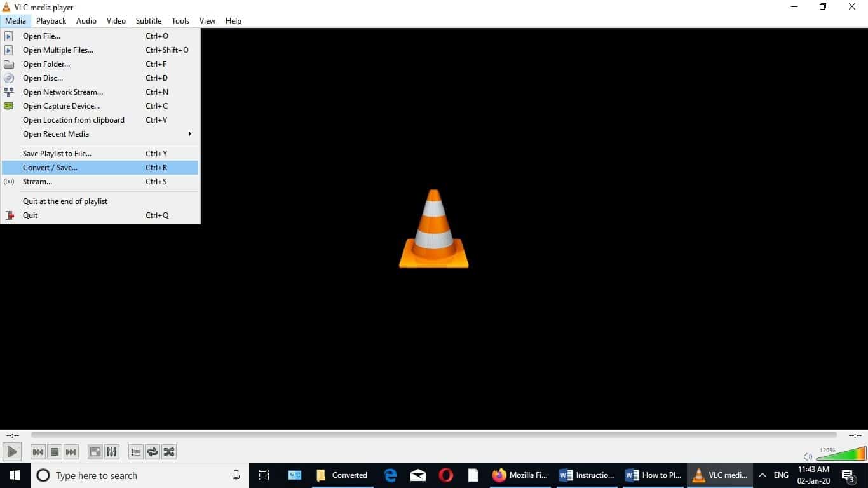Expand the Open Recent Media submenu
Image resolution: width=868 pixels, height=488 pixels.
pos(100,134)
